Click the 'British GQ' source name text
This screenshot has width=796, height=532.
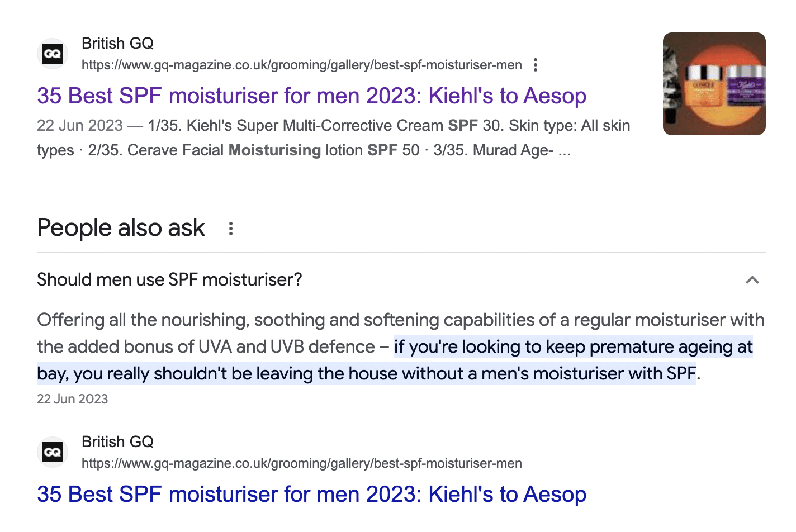117,43
